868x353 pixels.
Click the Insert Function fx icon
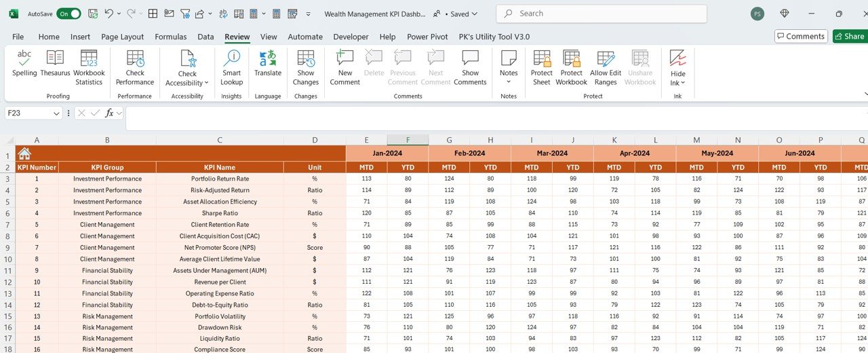point(109,113)
